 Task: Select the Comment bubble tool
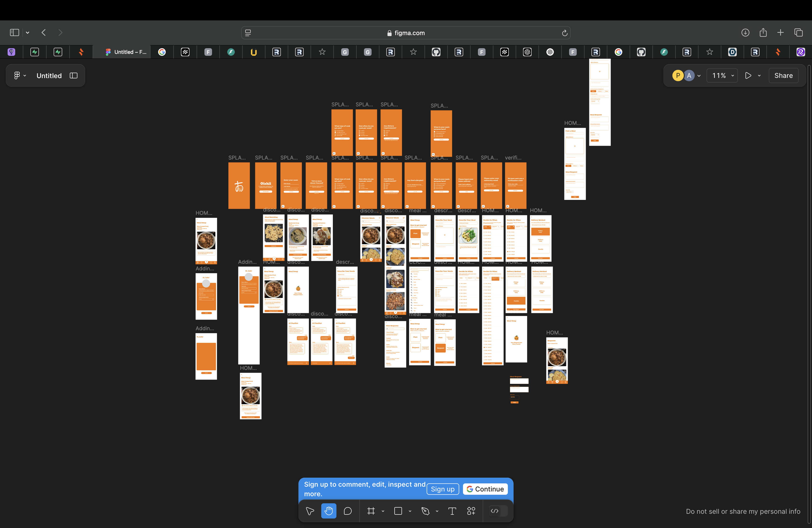tap(348, 511)
